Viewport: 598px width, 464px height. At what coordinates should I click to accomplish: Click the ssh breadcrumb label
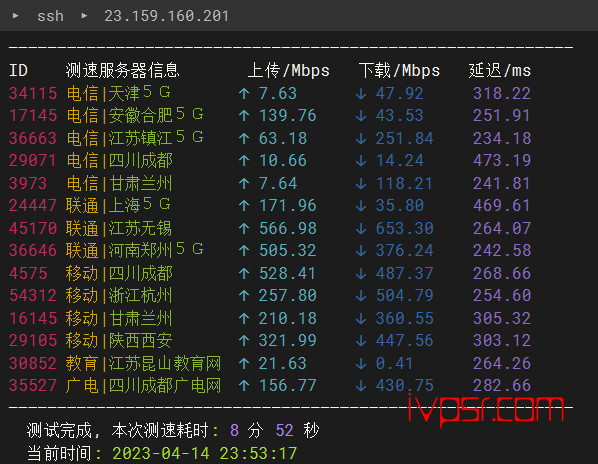point(50,16)
